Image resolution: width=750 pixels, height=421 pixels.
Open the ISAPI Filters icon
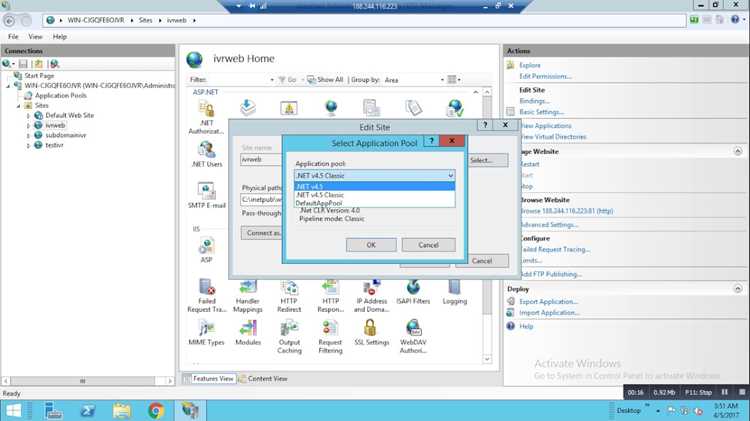413,292
